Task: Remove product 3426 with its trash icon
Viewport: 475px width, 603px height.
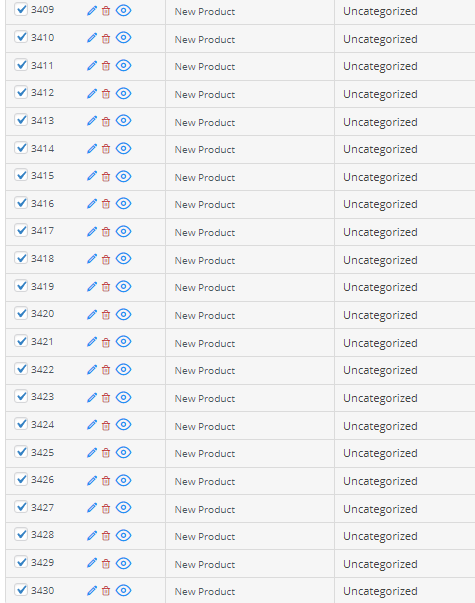Action: point(106,481)
